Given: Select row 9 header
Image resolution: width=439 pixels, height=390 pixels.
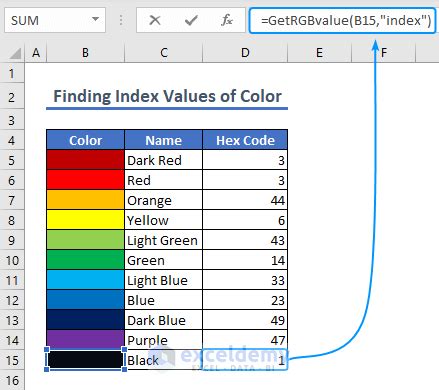Looking at the screenshot, I should pyautogui.click(x=12, y=240).
